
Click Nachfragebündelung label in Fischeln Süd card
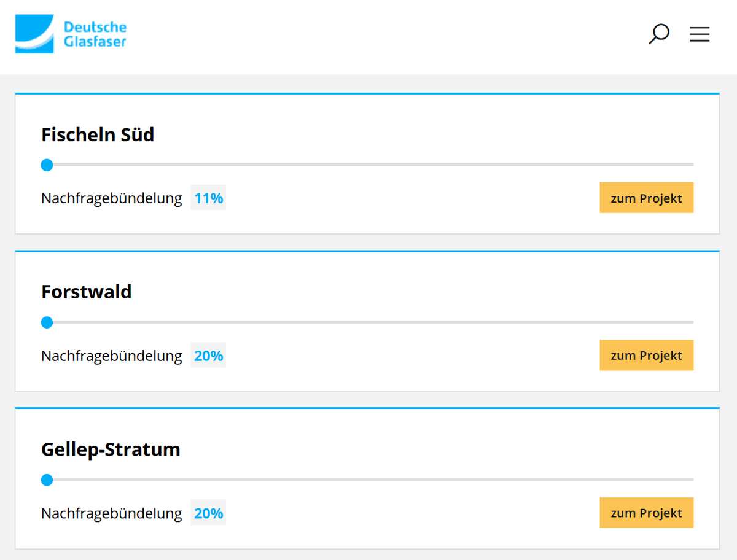[112, 198]
